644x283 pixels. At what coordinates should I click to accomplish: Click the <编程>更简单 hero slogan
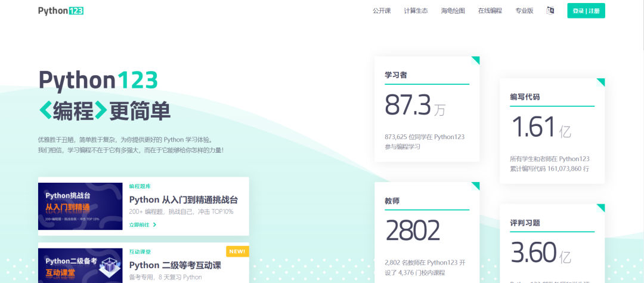click(x=104, y=110)
